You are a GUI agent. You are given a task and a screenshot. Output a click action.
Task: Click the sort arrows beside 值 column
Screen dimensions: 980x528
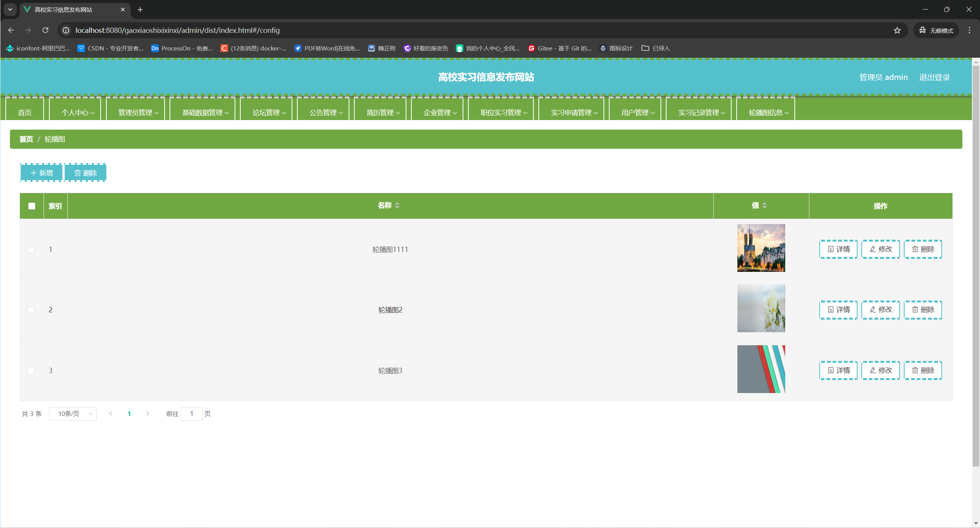(x=765, y=206)
